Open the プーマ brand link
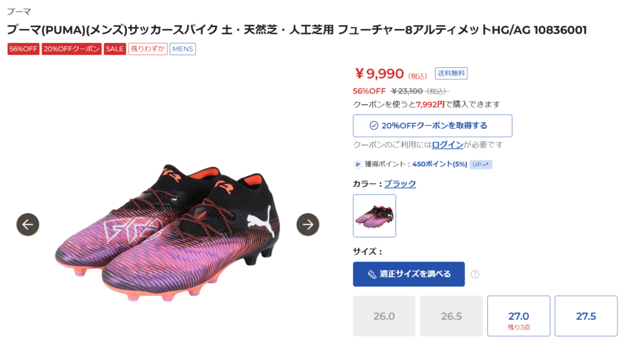Image resolution: width=644 pixels, height=345 pixels. click(x=19, y=12)
